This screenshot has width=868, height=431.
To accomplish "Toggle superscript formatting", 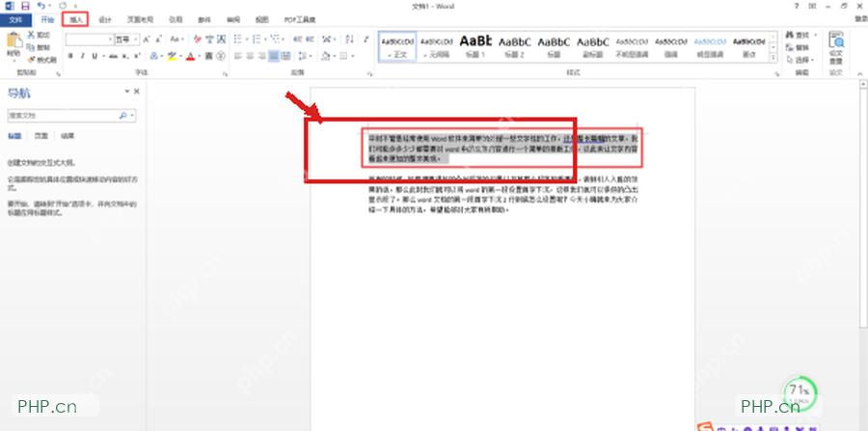I will click(x=137, y=56).
